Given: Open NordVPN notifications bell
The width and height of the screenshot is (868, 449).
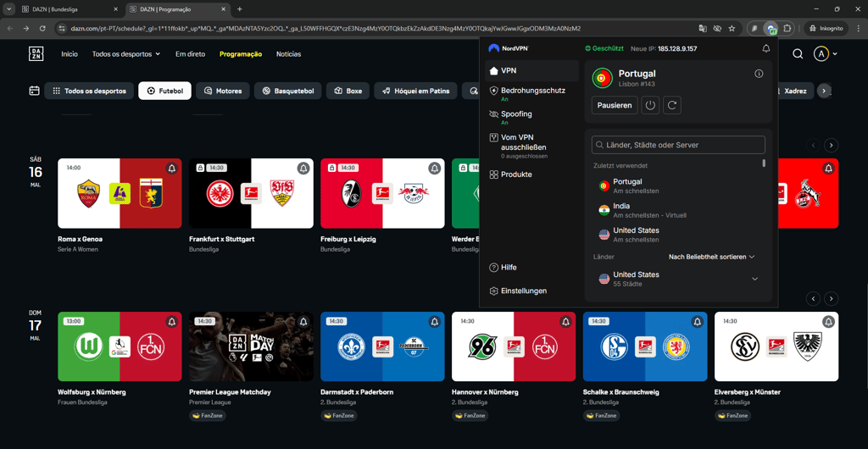Looking at the screenshot, I should tap(766, 48).
